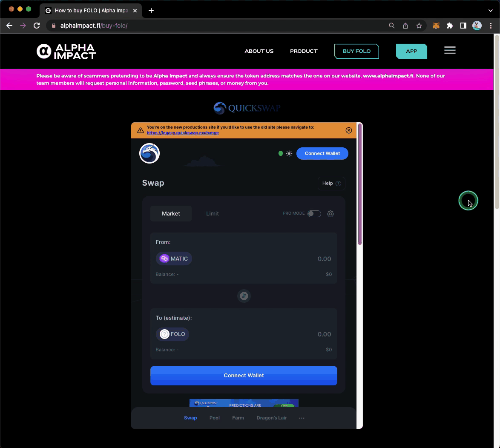Click the QuickSwap header logo

247,108
